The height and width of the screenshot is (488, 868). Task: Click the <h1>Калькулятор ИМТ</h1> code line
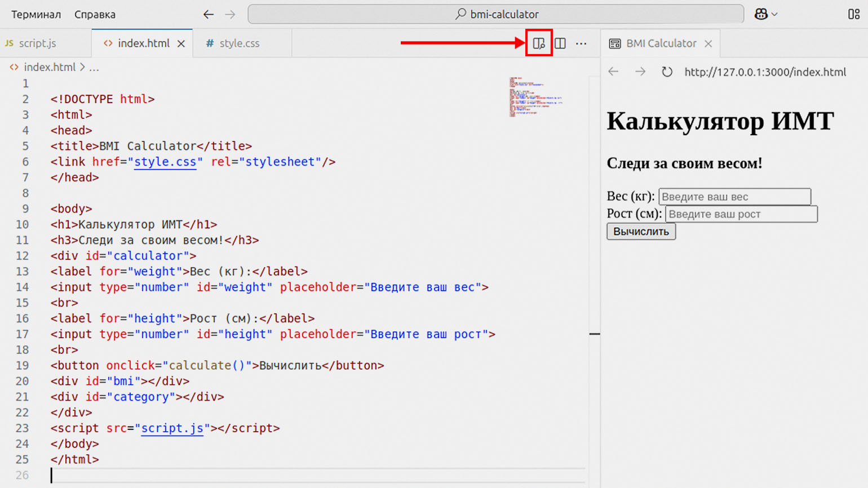(134, 224)
